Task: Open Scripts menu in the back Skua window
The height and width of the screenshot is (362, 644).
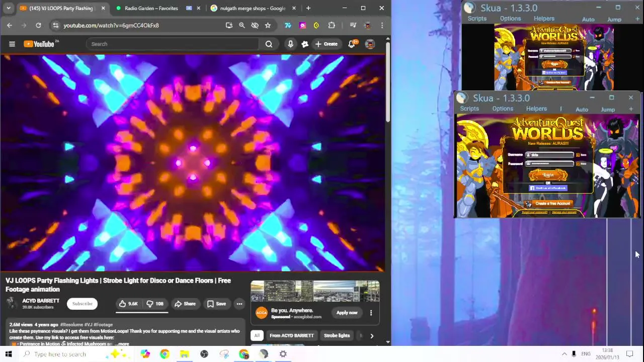Action: (477, 19)
